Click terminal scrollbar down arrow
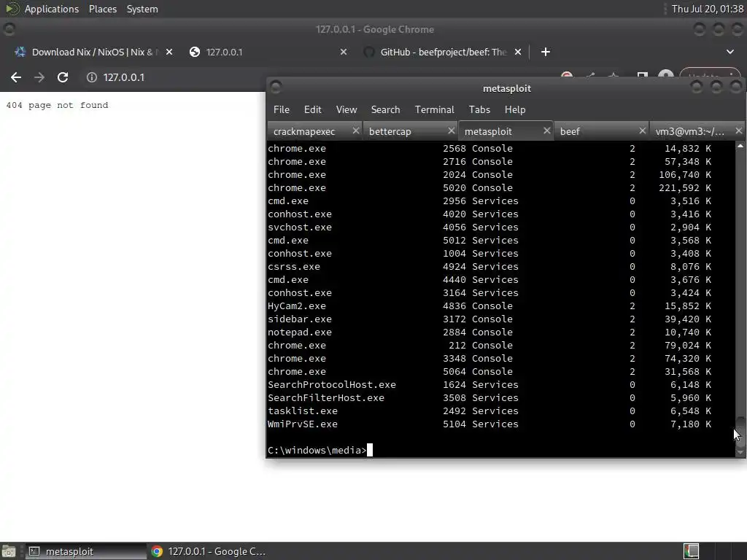 coord(740,452)
